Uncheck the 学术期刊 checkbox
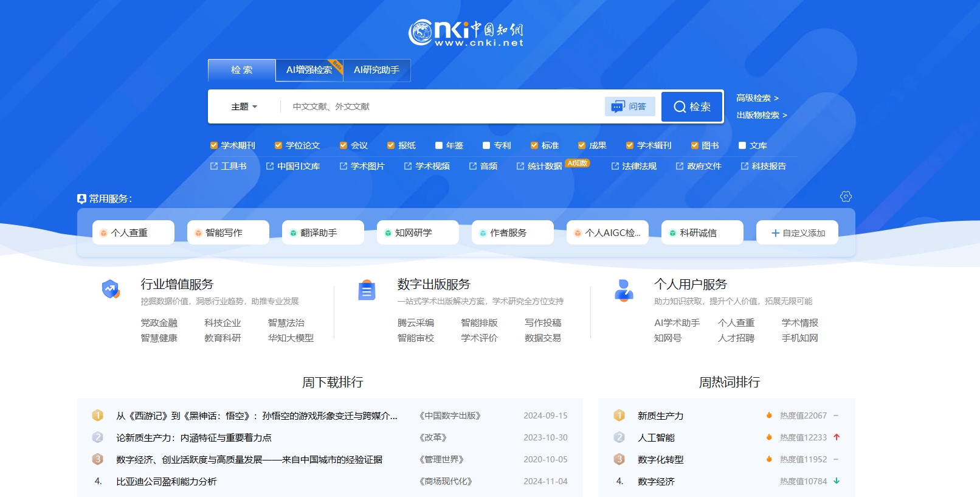Screen dimensions: 980x497 click(x=214, y=145)
